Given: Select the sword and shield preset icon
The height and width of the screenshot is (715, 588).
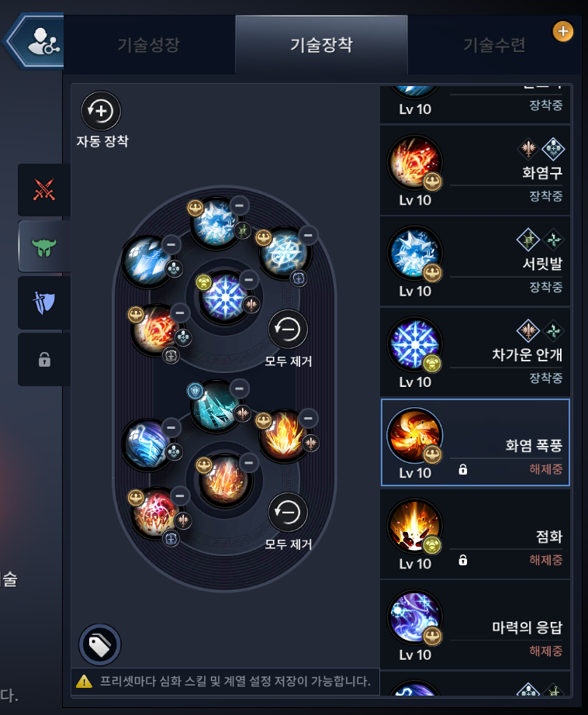Looking at the screenshot, I should (x=44, y=302).
